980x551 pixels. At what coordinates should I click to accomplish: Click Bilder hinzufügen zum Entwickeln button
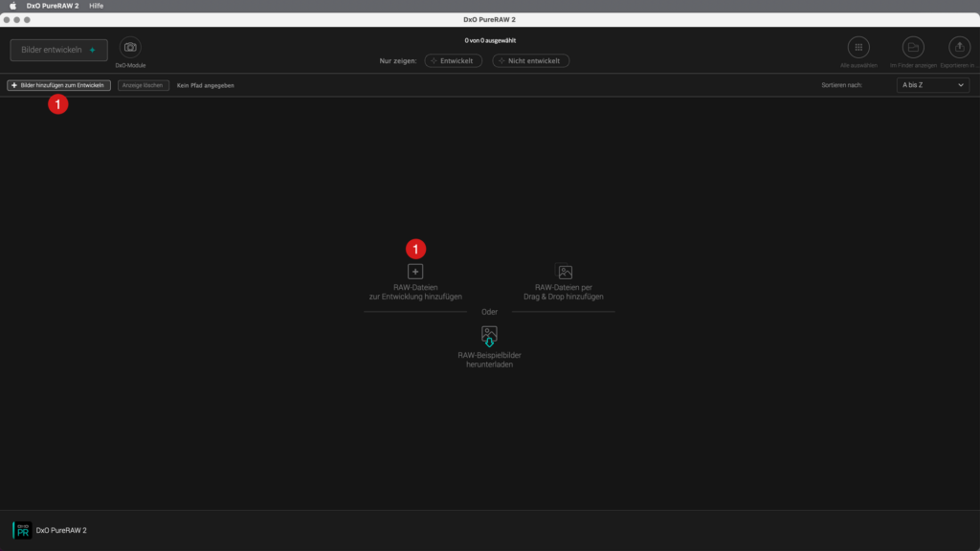pos(58,85)
